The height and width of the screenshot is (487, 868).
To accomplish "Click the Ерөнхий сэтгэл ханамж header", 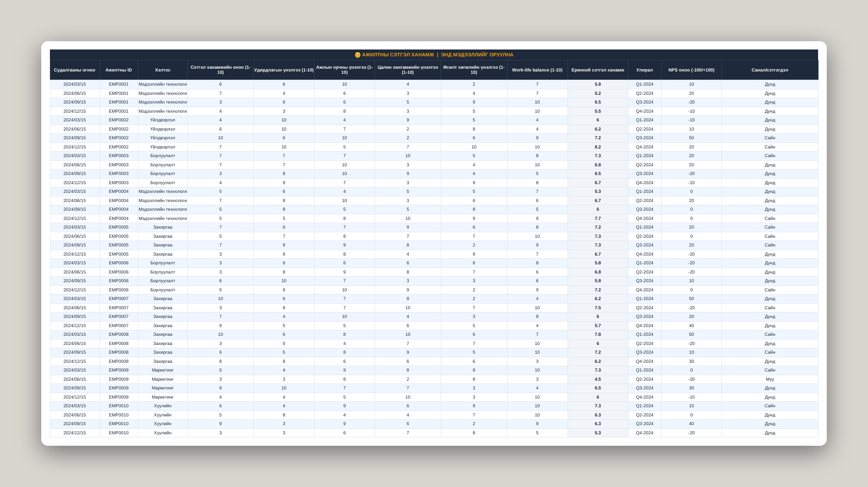I will 598,70.
